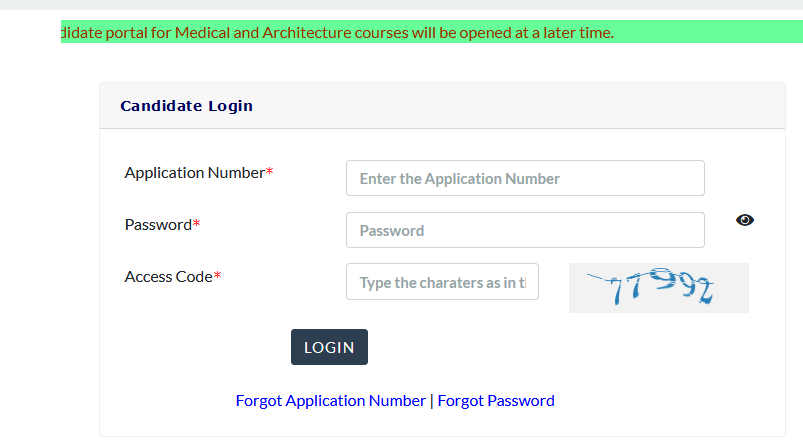This screenshot has width=803, height=442.
Task: Click the green scrolling notice banner
Action: 432,32
